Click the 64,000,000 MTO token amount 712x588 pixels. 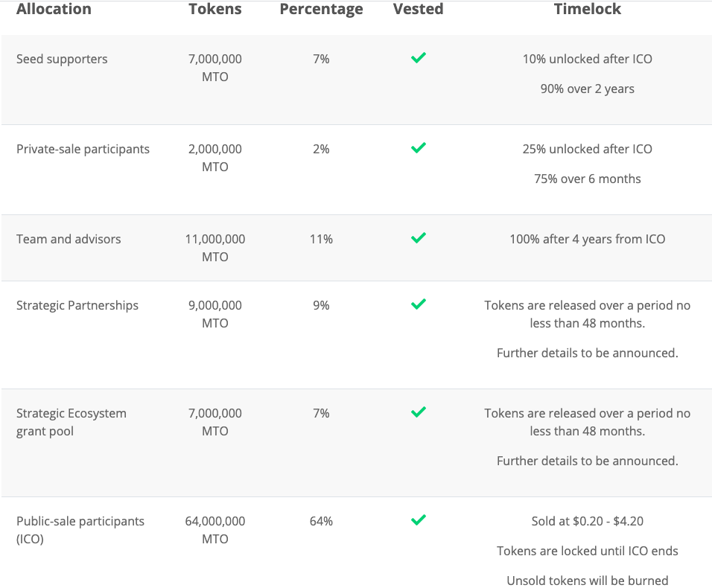pos(215,530)
